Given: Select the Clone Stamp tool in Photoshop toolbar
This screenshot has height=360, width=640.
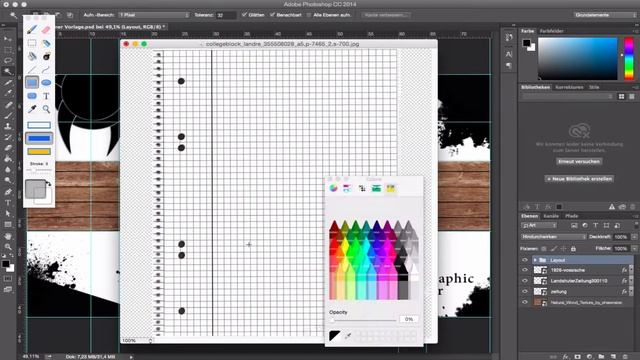Looking at the screenshot, I should [8, 126].
